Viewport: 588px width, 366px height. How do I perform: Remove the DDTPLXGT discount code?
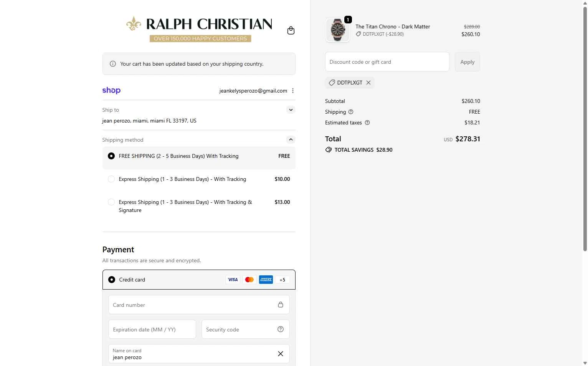(368, 83)
